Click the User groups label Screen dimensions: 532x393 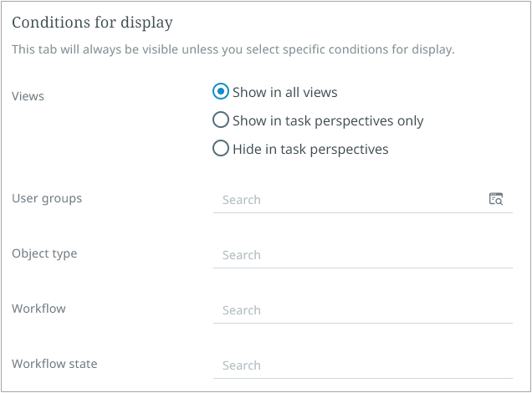pos(47,198)
